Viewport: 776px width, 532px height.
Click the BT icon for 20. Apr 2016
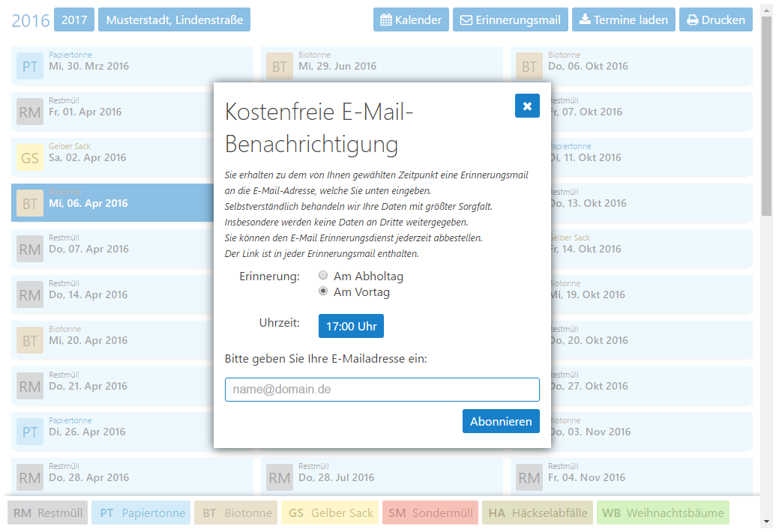tap(30, 341)
